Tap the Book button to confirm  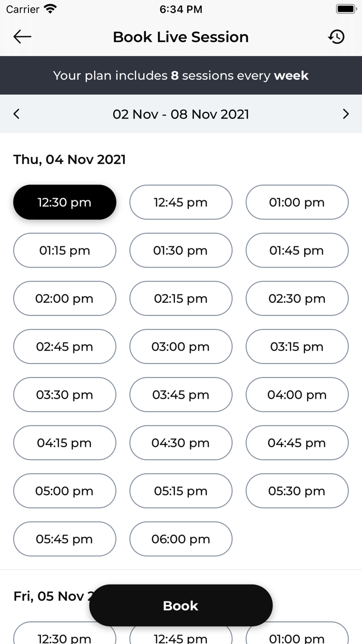pos(180,605)
